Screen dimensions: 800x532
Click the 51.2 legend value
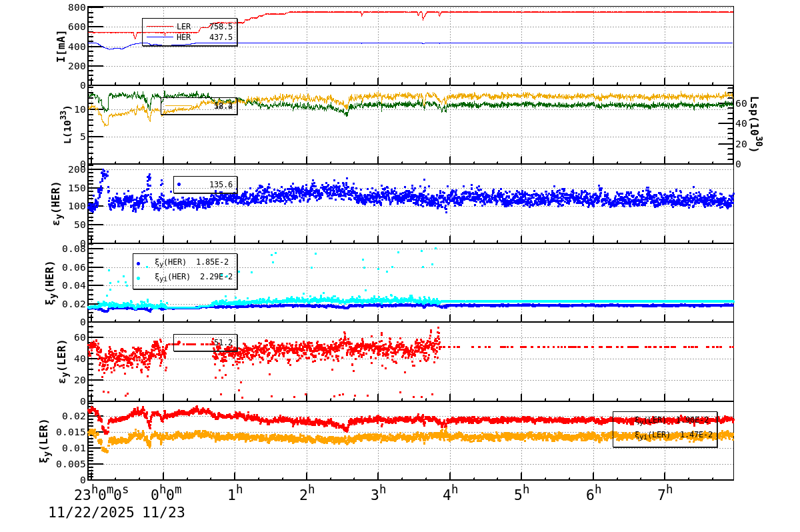223,343
